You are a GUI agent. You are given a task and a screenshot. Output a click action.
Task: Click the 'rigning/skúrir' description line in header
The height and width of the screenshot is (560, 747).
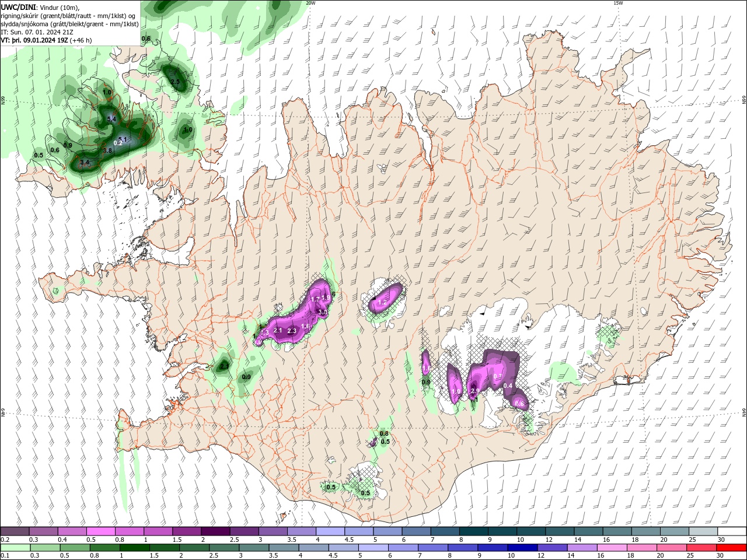coord(68,16)
